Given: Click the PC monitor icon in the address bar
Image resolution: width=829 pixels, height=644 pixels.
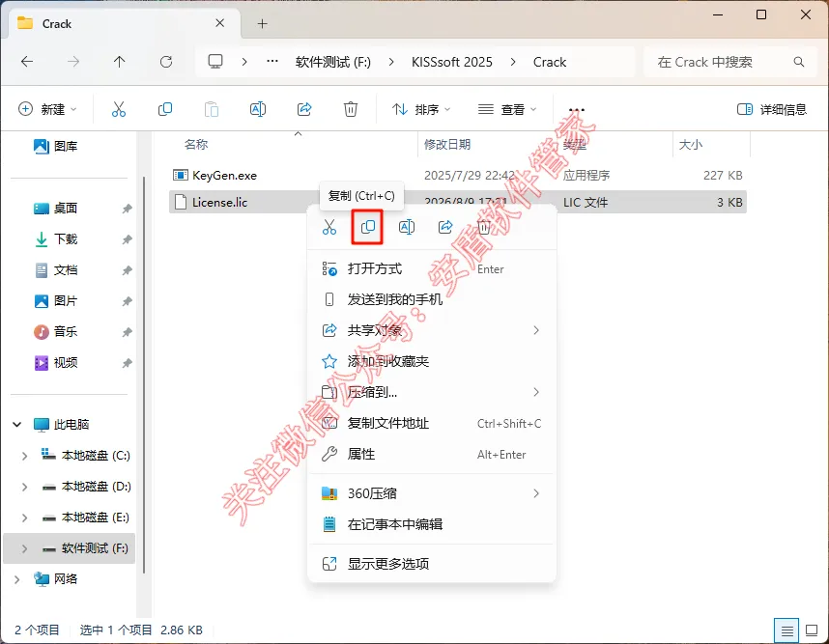Looking at the screenshot, I should click(215, 62).
